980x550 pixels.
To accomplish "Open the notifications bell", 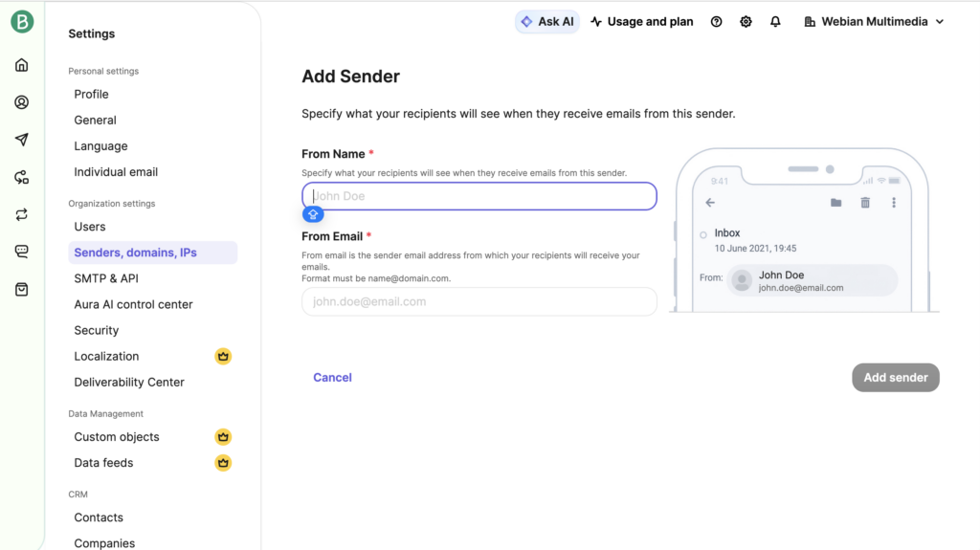I will (x=775, y=22).
